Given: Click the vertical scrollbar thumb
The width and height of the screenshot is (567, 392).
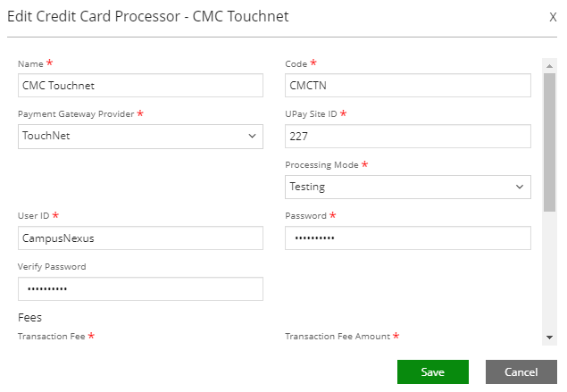Looking at the screenshot, I should point(550,143).
